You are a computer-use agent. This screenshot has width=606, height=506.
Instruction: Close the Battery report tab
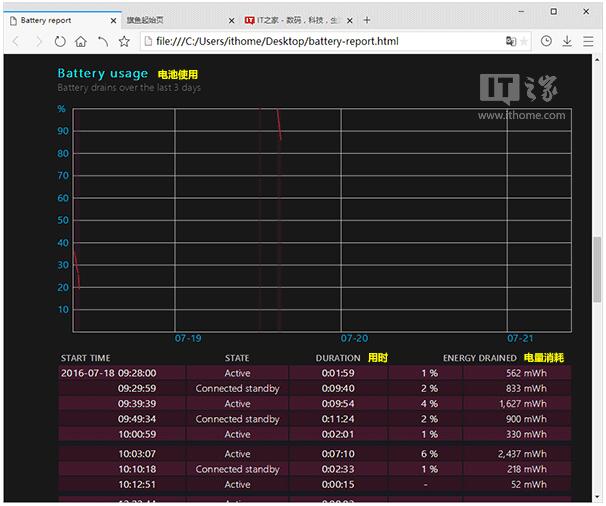click(x=113, y=20)
